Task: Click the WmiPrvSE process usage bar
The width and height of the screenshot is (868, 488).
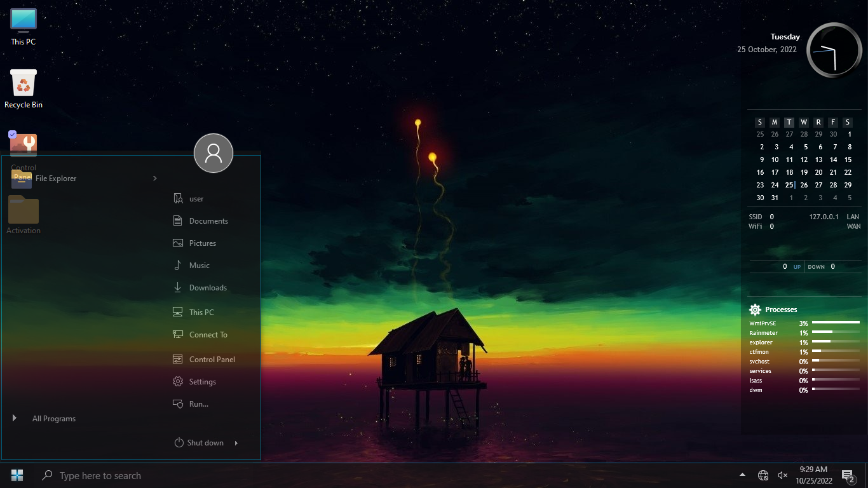Action: tap(836, 322)
